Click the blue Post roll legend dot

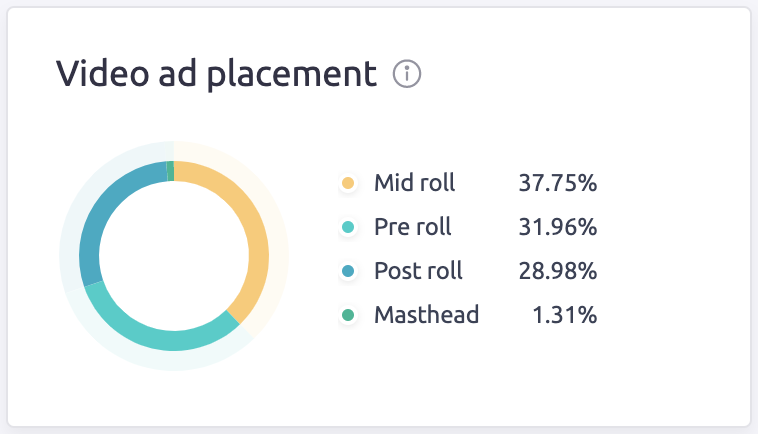tap(348, 271)
